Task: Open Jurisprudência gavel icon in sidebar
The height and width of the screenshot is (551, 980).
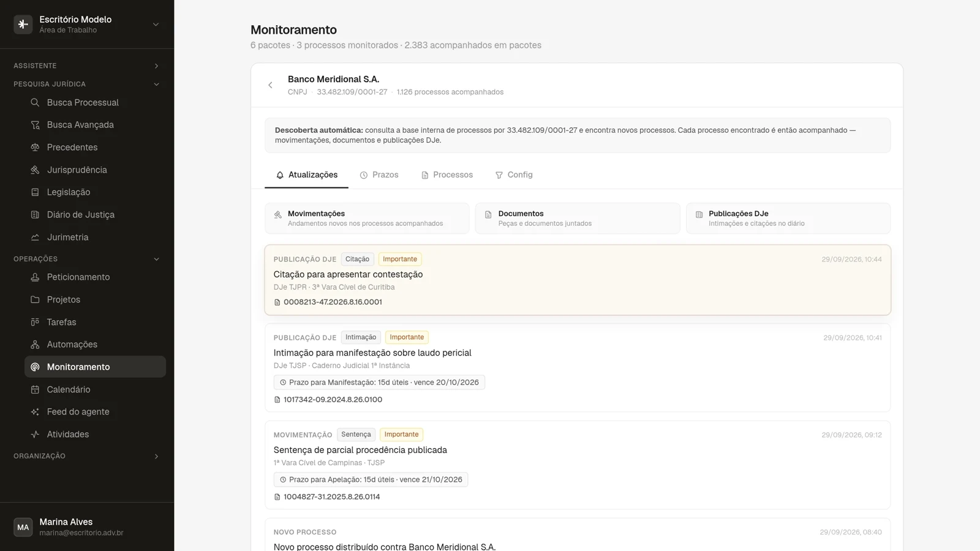Action: click(x=35, y=170)
